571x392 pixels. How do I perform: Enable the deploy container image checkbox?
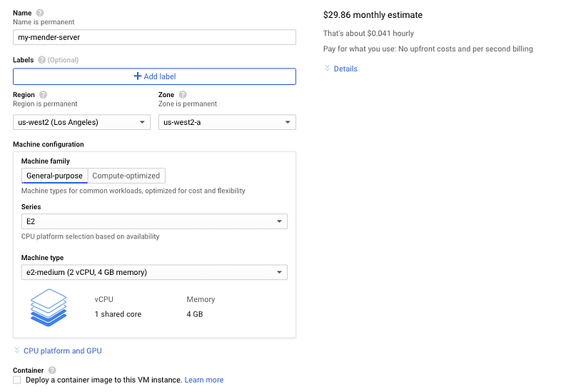(17, 380)
